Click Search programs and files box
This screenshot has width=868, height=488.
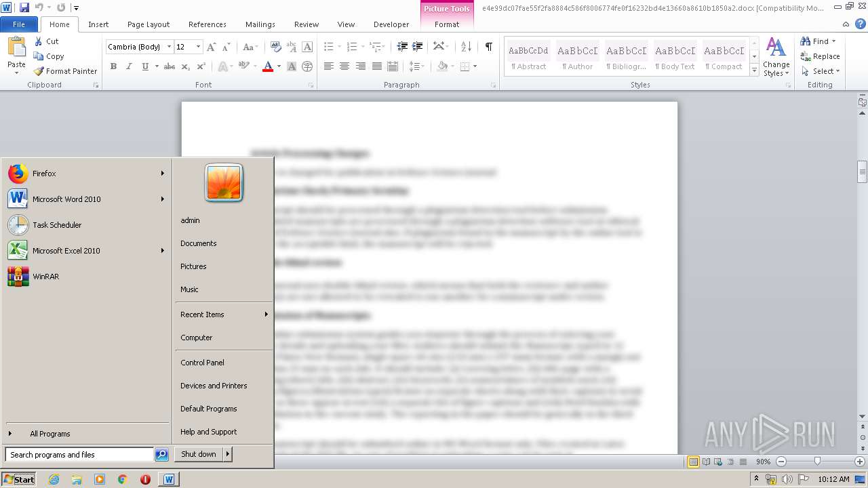point(79,455)
